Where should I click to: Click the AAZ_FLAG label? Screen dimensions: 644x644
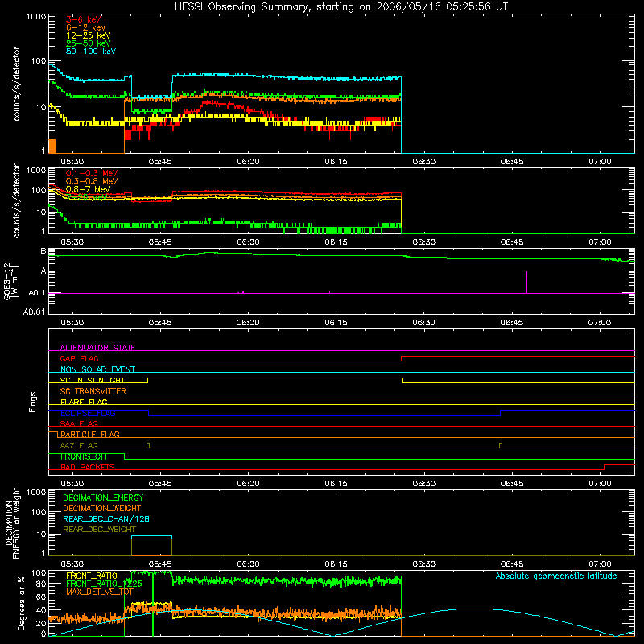[x=79, y=445]
